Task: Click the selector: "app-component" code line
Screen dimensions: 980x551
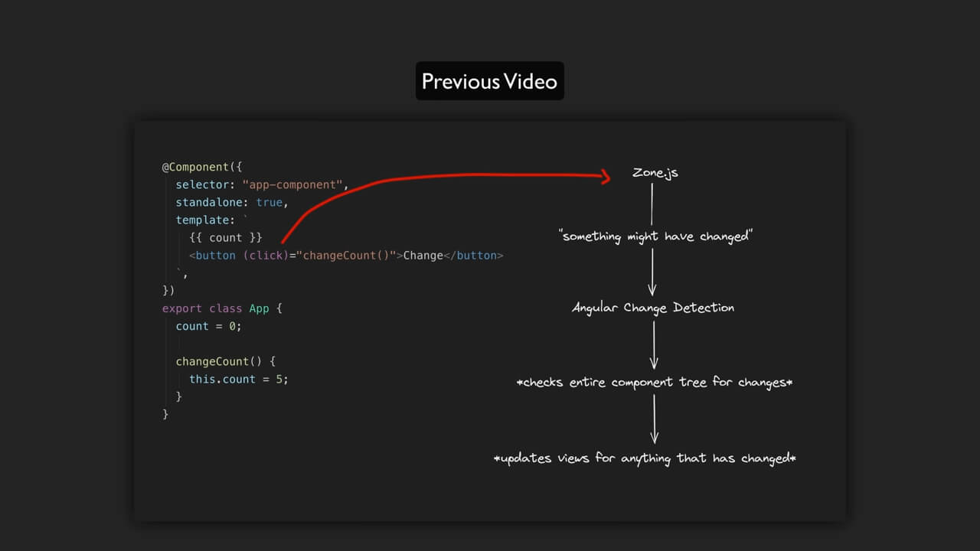Action: (x=262, y=184)
